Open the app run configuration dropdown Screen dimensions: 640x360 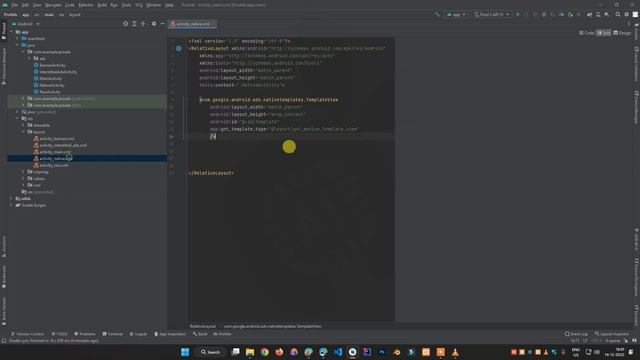[456, 14]
